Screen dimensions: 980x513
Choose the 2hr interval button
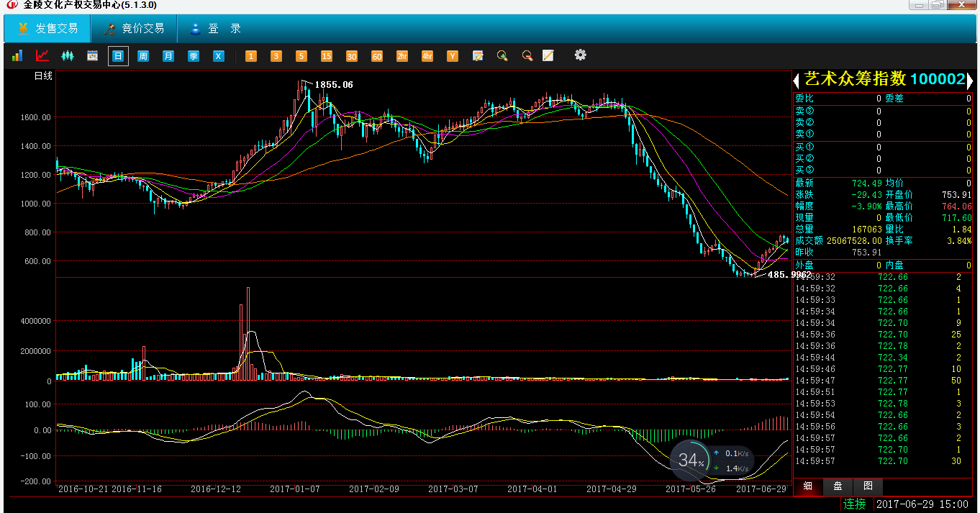(x=402, y=55)
